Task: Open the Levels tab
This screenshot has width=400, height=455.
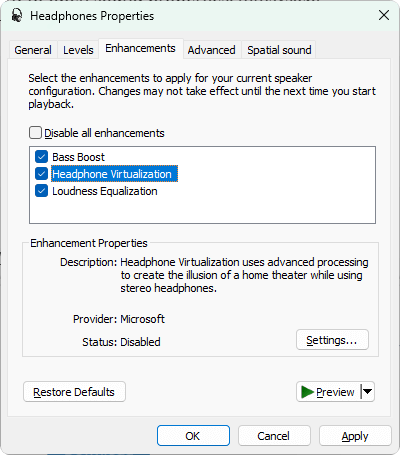Action: pos(78,50)
